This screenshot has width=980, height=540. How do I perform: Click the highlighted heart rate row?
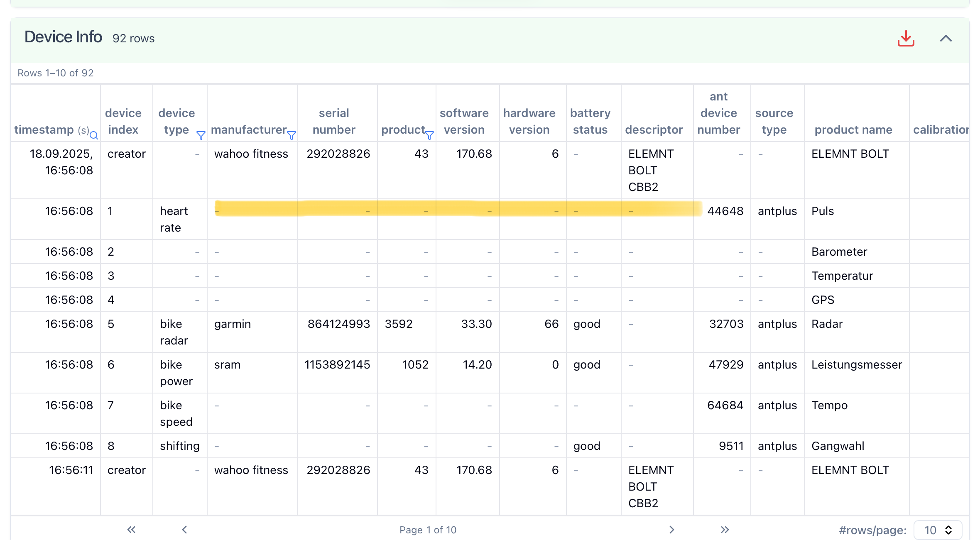tap(457, 209)
